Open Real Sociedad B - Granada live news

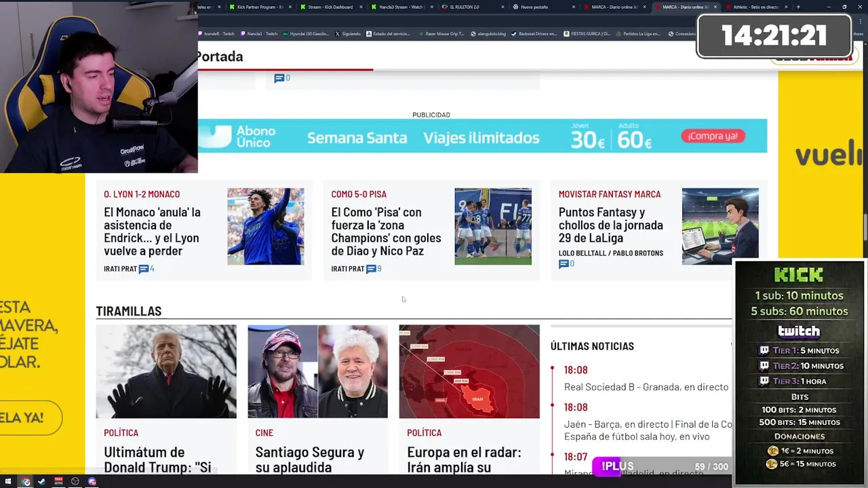[x=646, y=387]
